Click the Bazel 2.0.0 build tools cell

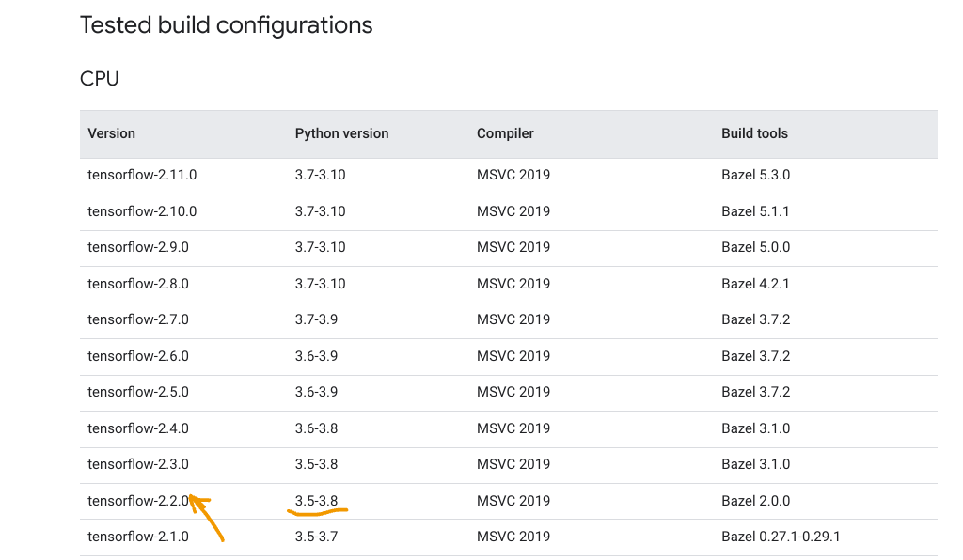pyautogui.click(x=755, y=501)
